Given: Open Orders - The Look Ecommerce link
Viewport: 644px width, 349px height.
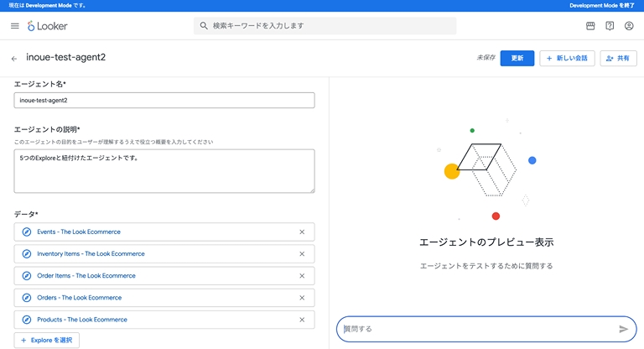Looking at the screenshot, I should click(80, 298).
